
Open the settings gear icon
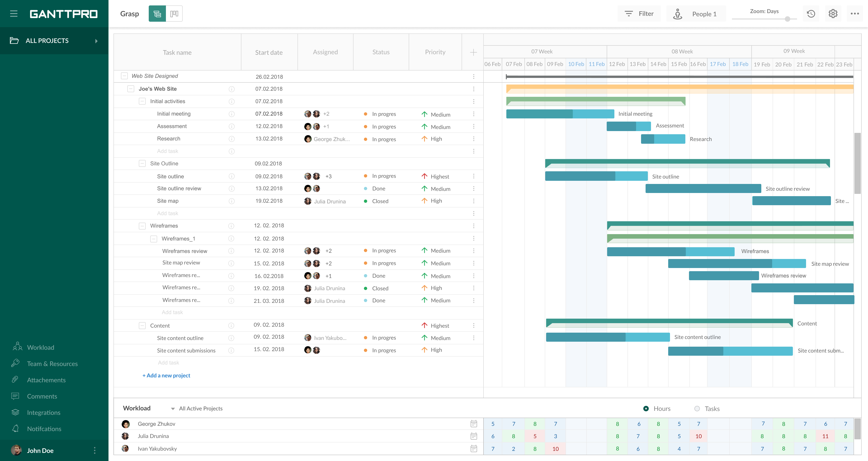(833, 13)
